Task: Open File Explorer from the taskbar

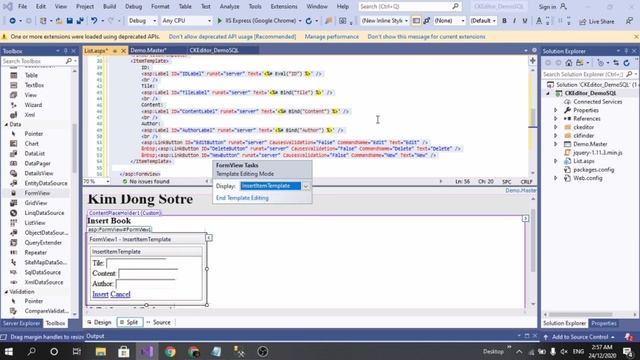Action: 101,352
